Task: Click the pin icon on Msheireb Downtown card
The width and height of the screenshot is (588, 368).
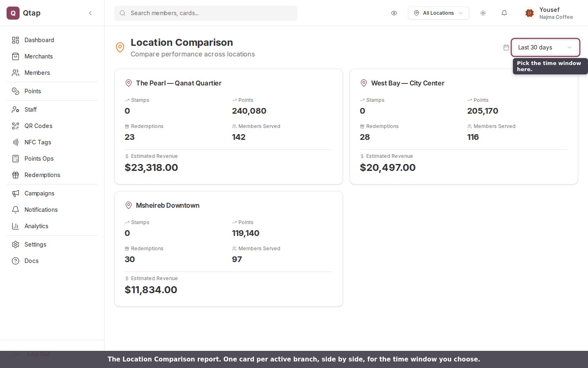Action: click(x=129, y=205)
